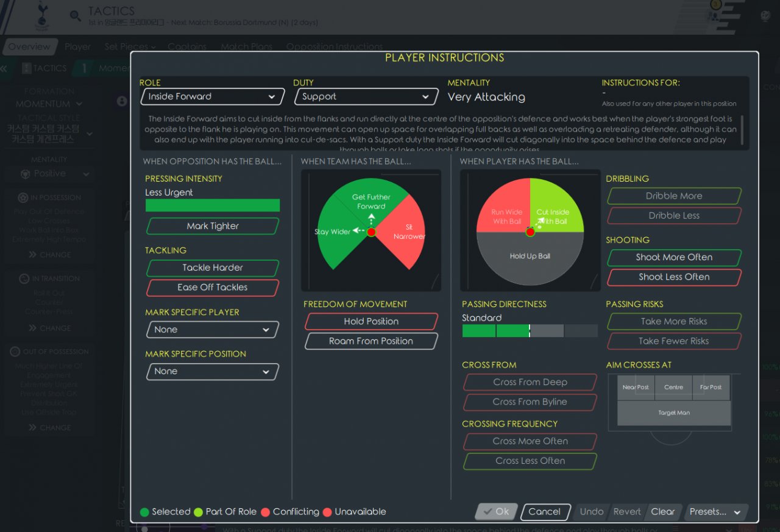Click the search magnifier icon beside TACTICS
This screenshot has height=532, width=780.
[75, 16]
